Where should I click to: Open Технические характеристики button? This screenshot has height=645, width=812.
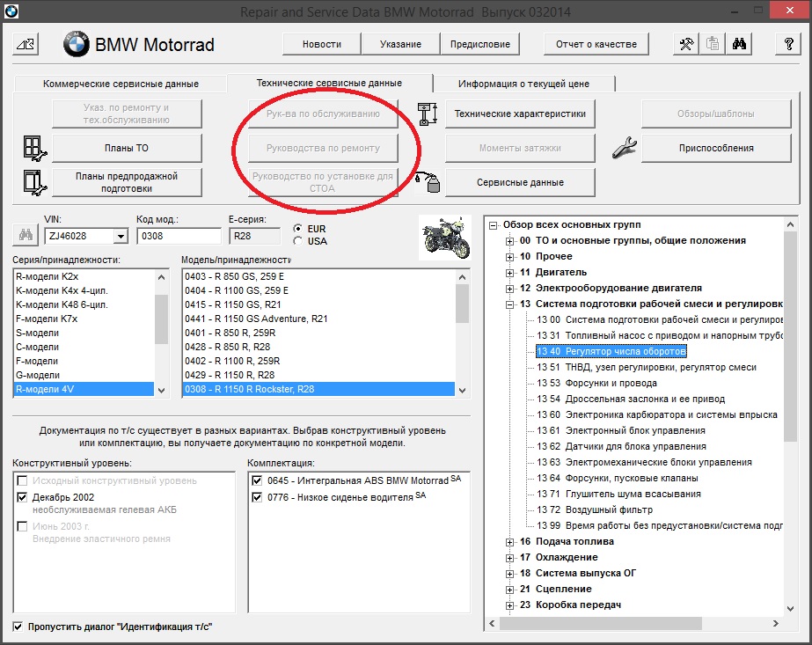(x=520, y=114)
